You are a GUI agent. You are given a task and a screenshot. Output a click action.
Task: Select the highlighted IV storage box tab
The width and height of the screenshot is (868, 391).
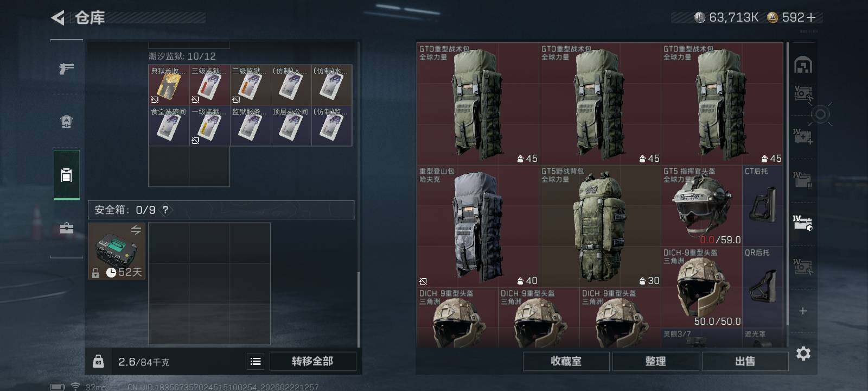802,223
